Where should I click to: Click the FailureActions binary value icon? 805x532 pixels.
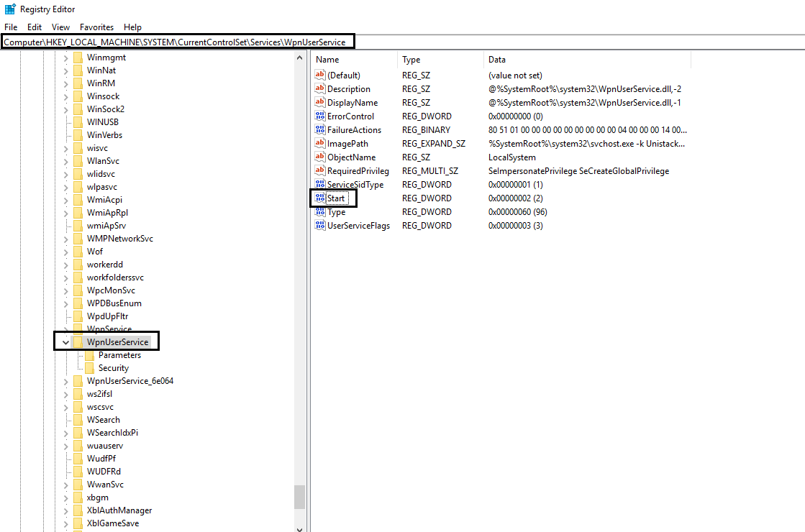320,130
